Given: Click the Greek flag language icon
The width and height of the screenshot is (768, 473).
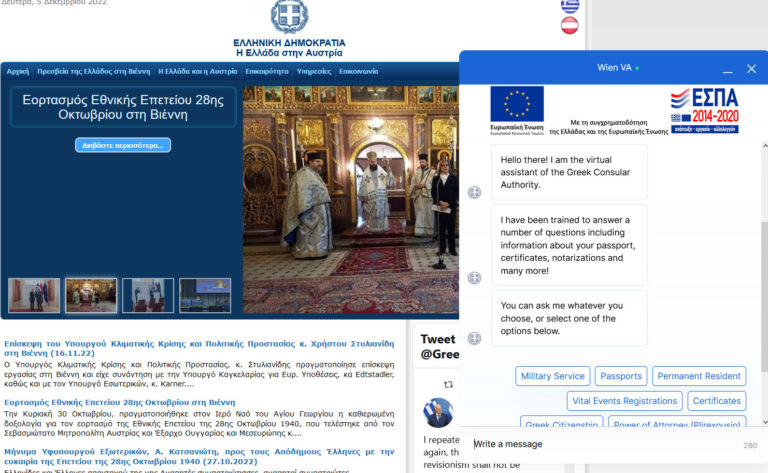Looking at the screenshot, I should click(x=570, y=5).
